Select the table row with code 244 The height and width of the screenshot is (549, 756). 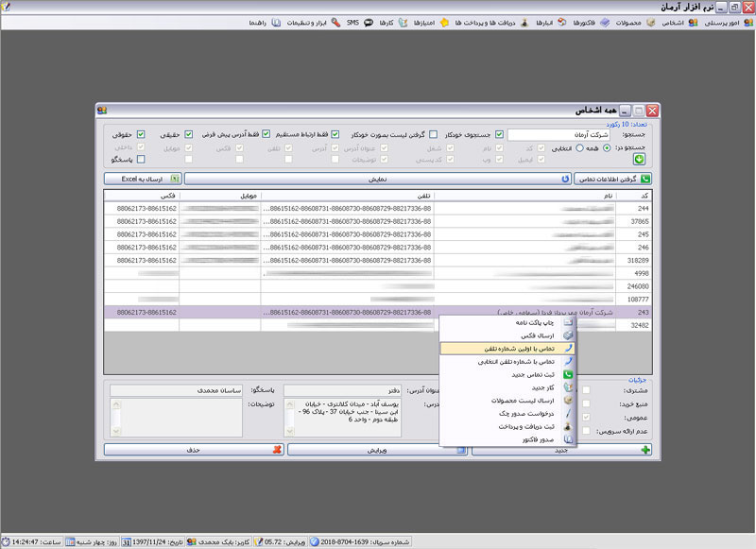click(x=377, y=208)
